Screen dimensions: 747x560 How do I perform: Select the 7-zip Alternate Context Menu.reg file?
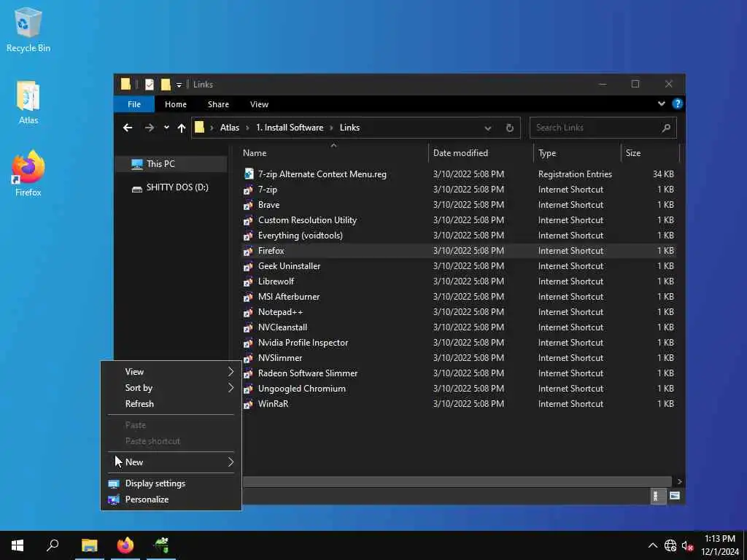coord(322,174)
